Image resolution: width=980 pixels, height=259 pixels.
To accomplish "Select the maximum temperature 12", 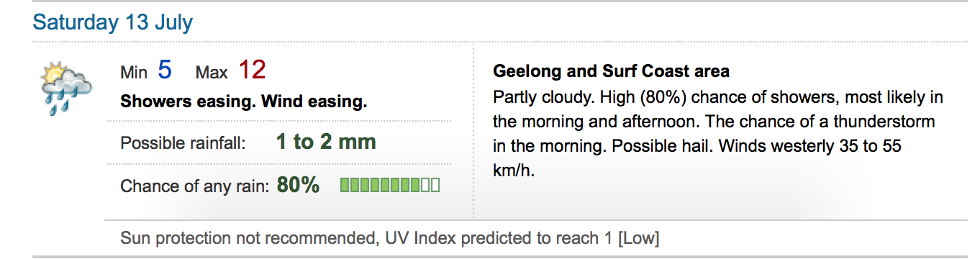I will point(253,71).
